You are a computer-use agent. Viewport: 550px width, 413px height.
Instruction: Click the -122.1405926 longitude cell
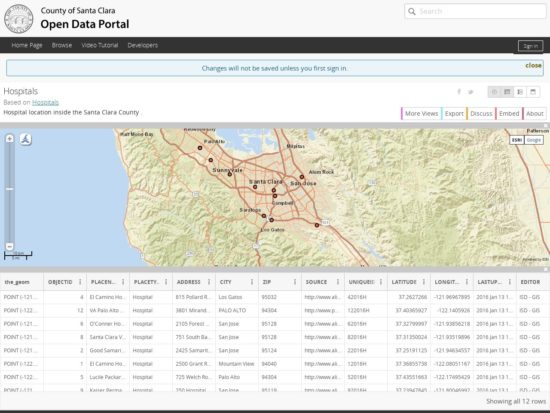point(452,311)
